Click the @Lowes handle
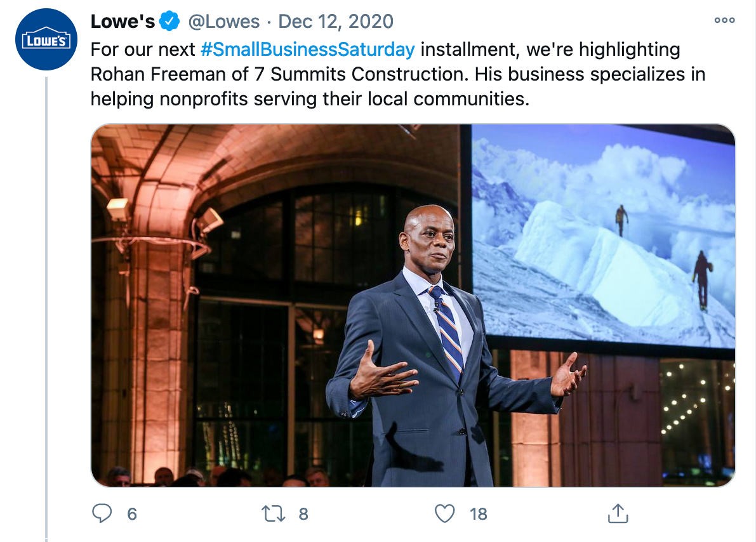 223,21
